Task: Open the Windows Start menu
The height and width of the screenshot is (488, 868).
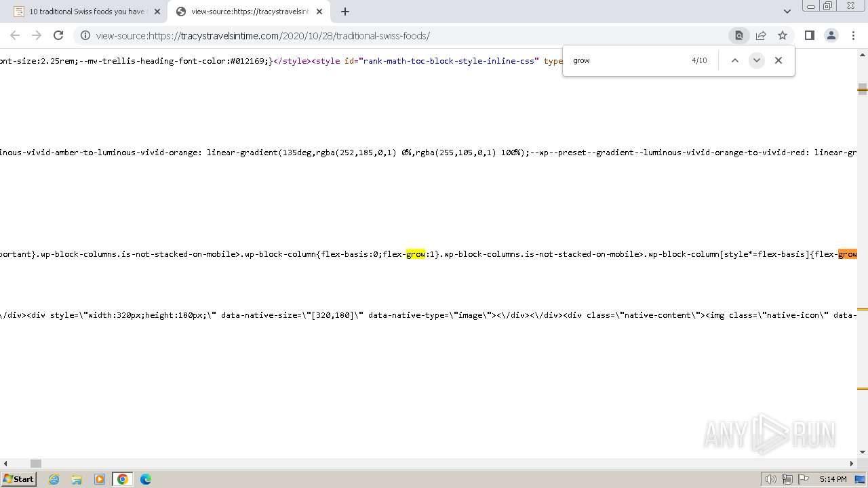Action: click(x=18, y=479)
